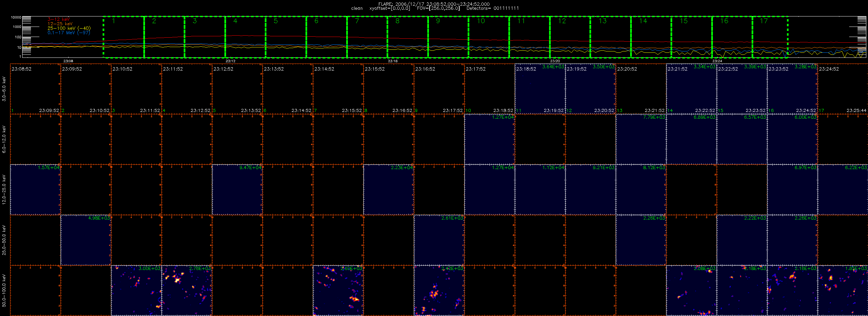This screenshot has width=868, height=316.
Task: Select interval 17 box in the light curve
Action: (770, 37)
